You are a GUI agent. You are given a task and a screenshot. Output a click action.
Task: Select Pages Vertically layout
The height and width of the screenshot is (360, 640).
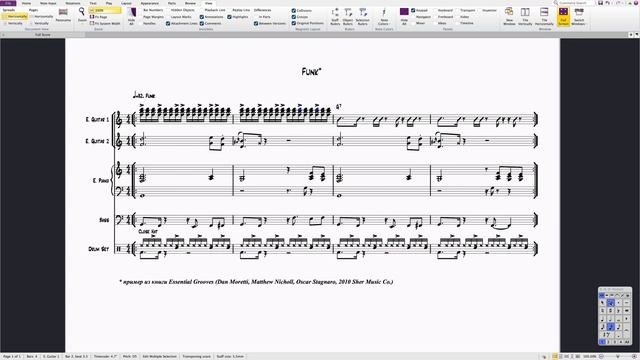(40, 23)
